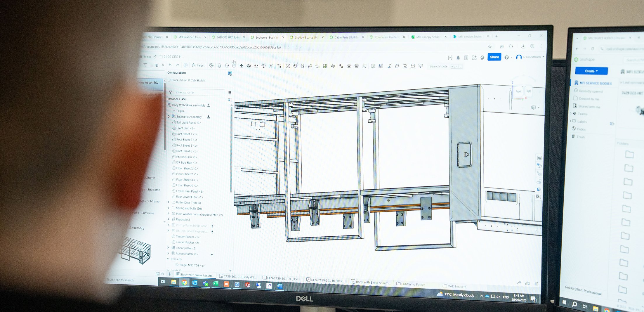Open the Subframe Folder bottom tab
644x312 pixels.
tap(410, 284)
